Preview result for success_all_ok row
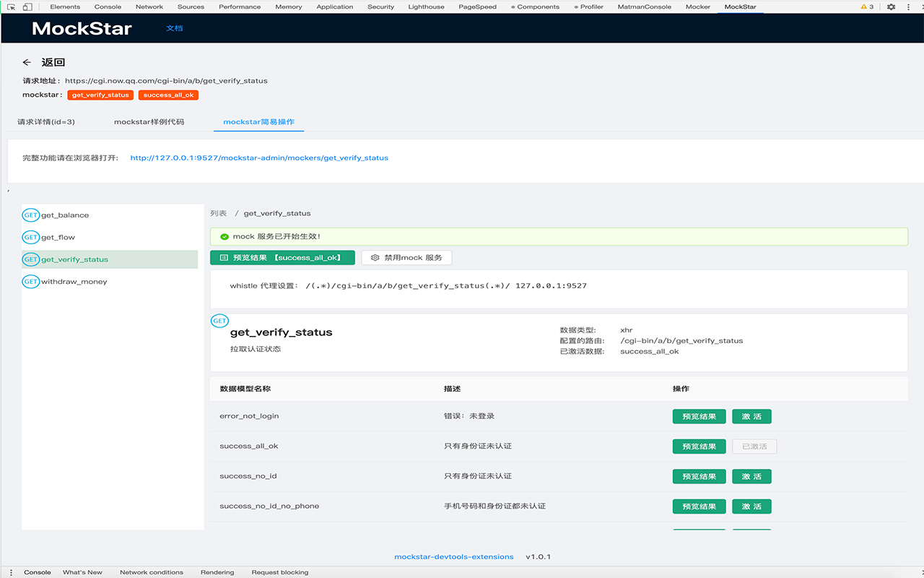Image resolution: width=924 pixels, height=578 pixels. pyautogui.click(x=699, y=447)
